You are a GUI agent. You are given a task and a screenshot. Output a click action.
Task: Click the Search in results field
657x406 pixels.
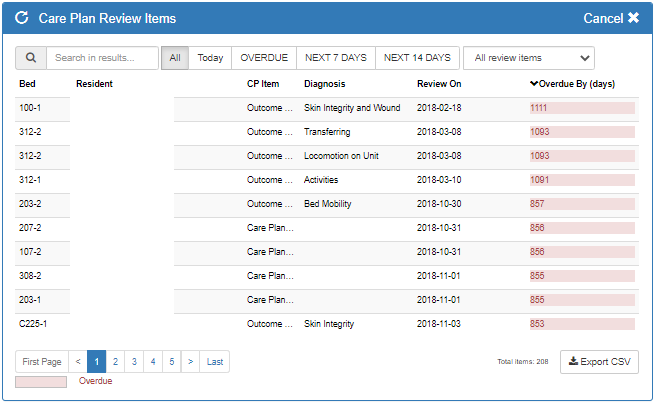tap(102, 58)
